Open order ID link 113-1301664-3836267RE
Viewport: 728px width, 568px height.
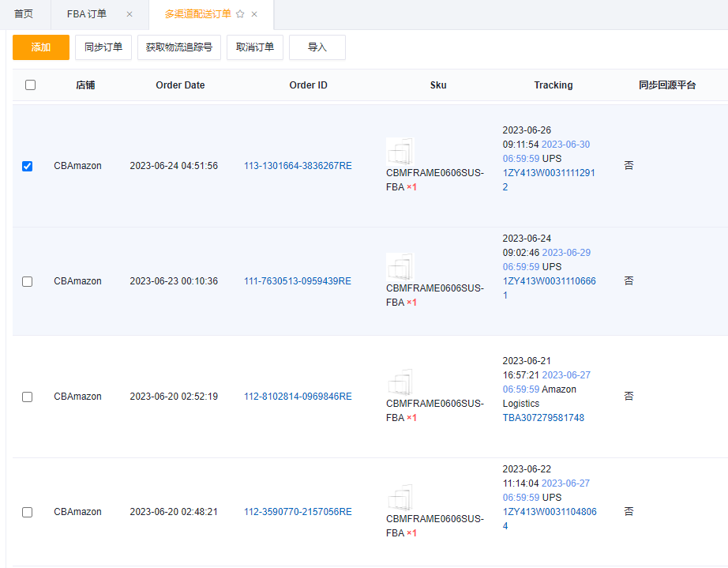coord(298,166)
